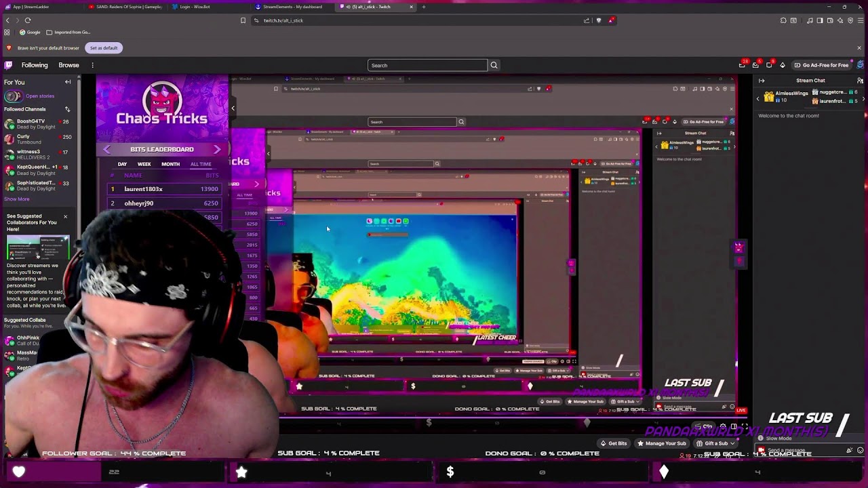Go to next leaderboard with right arrow
868x488 pixels.
(x=217, y=149)
